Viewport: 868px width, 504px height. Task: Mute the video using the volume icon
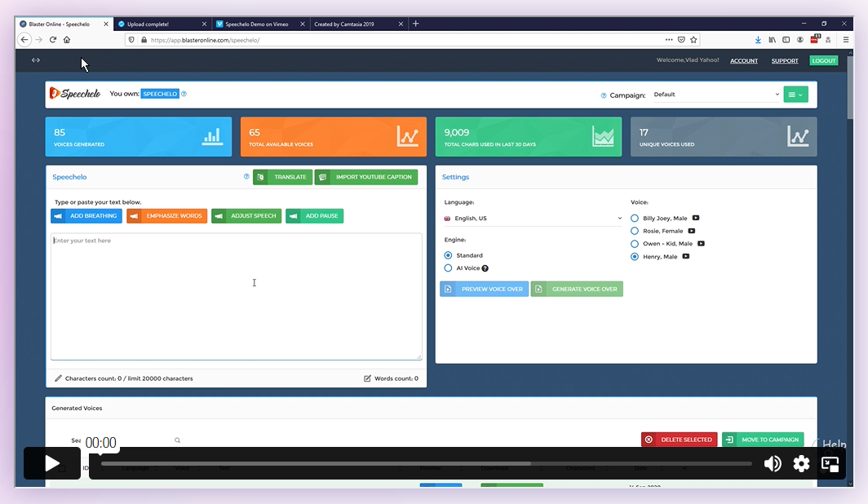[x=772, y=464]
